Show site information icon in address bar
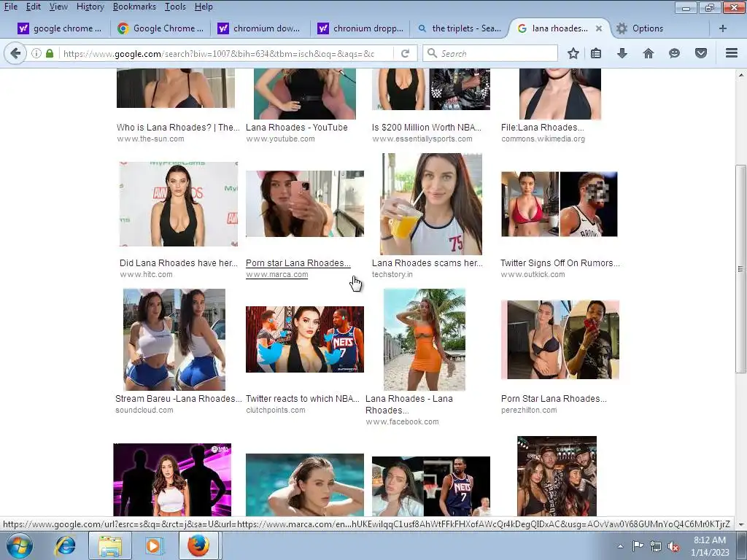747x560 pixels. click(36, 53)
